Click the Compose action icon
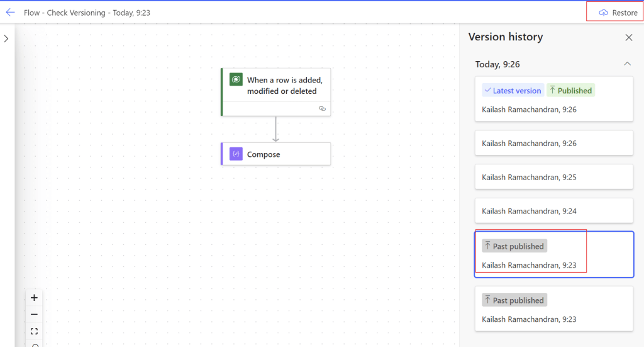The height and width of the screenshot is (347, 644). (236, 154)
